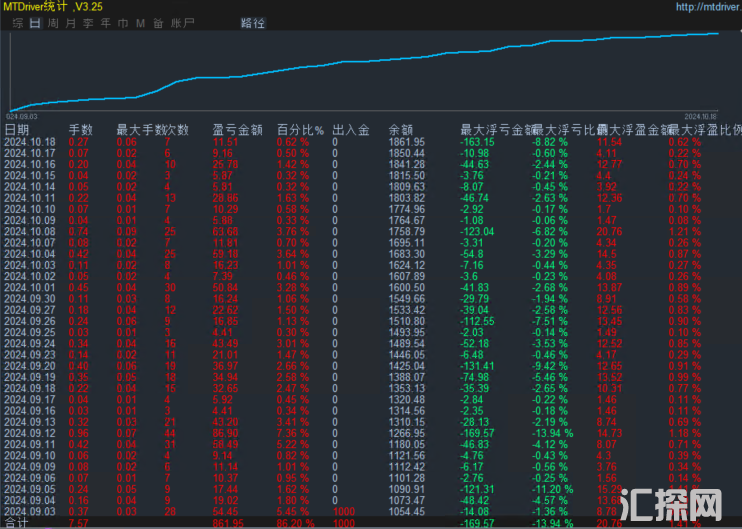The height and width of the screenshot is (529, 742).
Task: Select the 季 quarterly tab
Action: click(x=86, y=22)
